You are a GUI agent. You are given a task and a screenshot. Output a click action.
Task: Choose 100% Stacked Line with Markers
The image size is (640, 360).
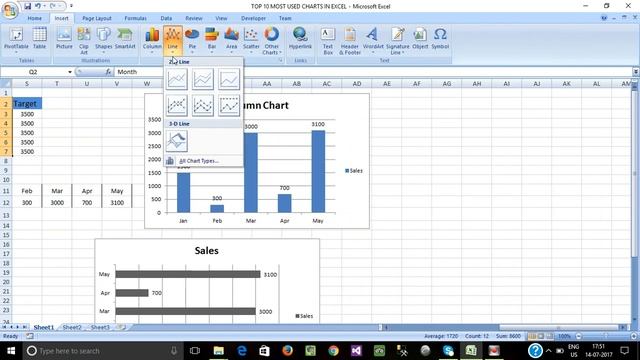pyautogui.click(x=229, y=105)
